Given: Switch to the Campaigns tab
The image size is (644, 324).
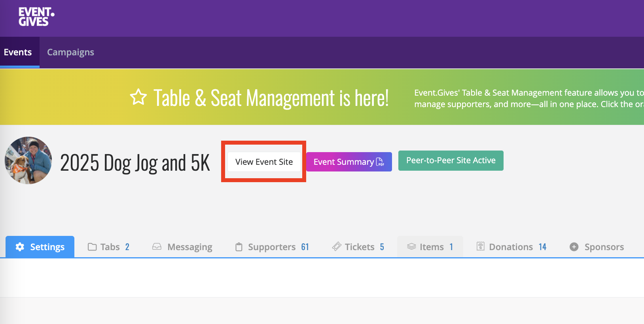Looking at the screenshot, I should click(x=70, y=52).
